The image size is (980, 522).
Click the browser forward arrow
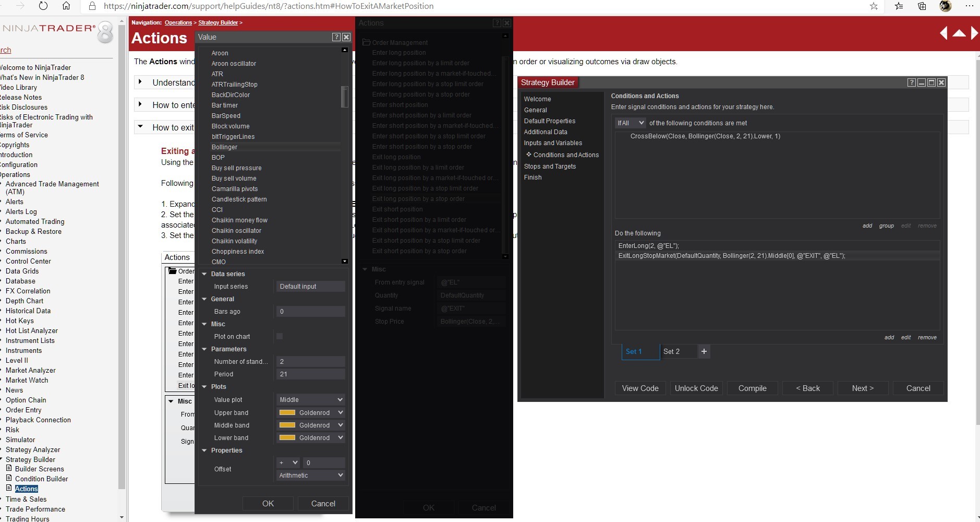coord(20,6)
